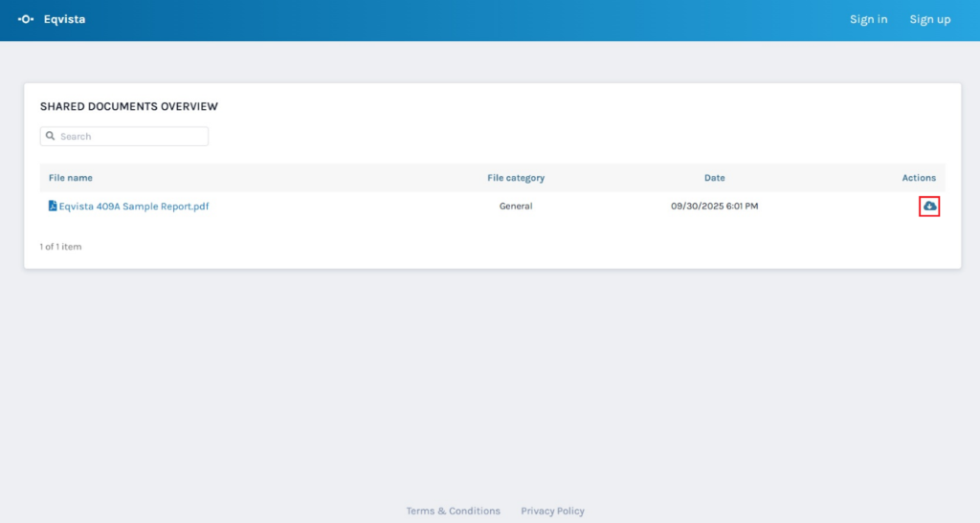Click the Eqvista brand name in header
This screenshot has height=523, width=980.
(x=64, y=19)
